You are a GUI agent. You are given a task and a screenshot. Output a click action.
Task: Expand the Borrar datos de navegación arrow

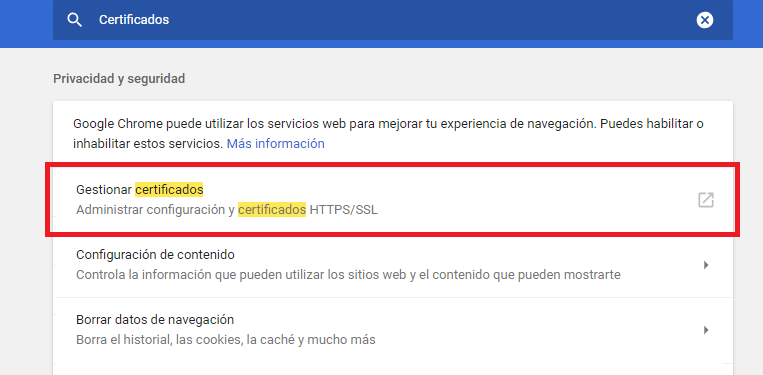click(x=706, y=330)
